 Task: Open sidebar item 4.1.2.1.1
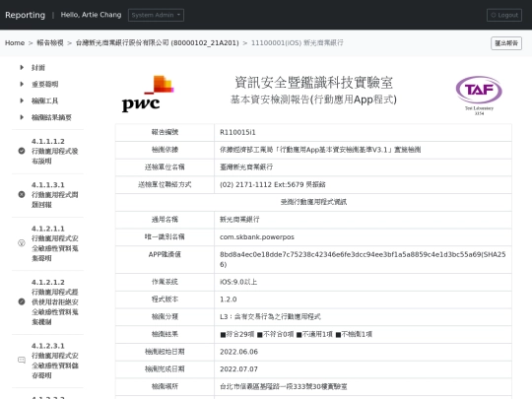tap(54, 243)
